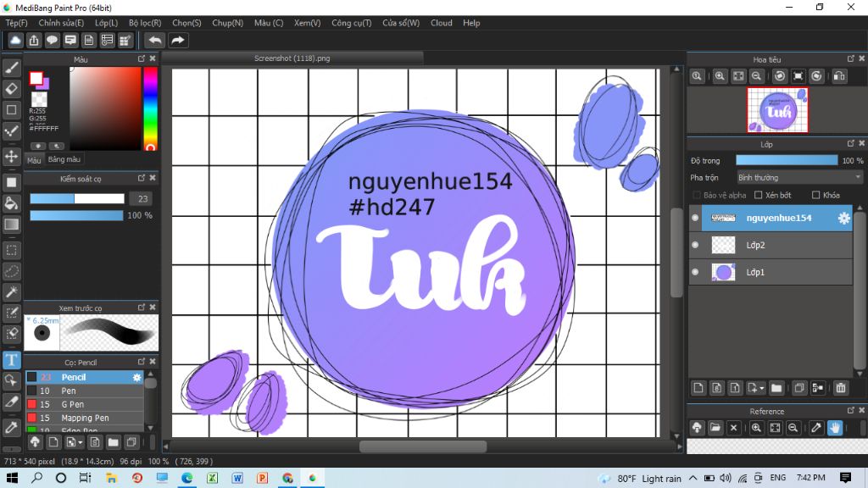The image size is (868, 488).
Task: Rotate canvas right in Navigator panel
Action: 816,76
